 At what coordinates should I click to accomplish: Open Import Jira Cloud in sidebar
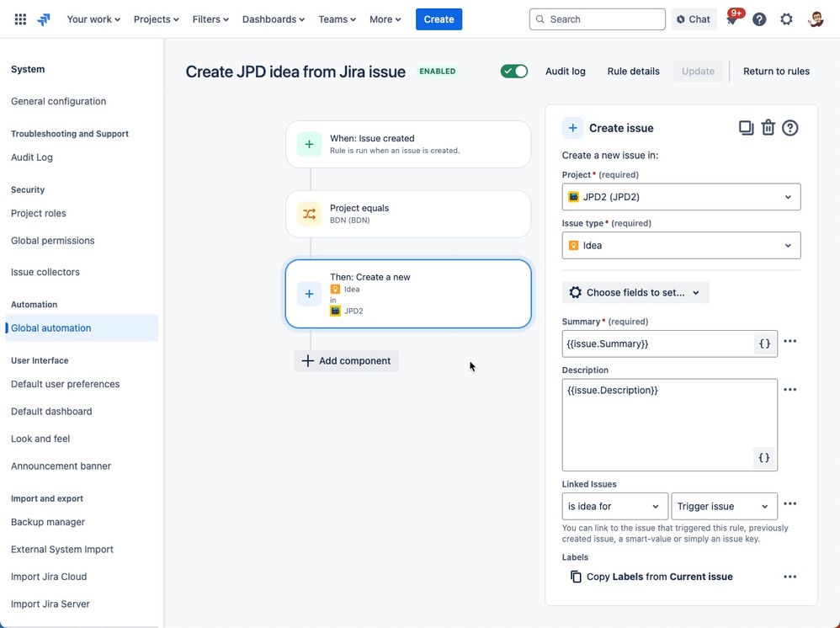click(49, 577)
